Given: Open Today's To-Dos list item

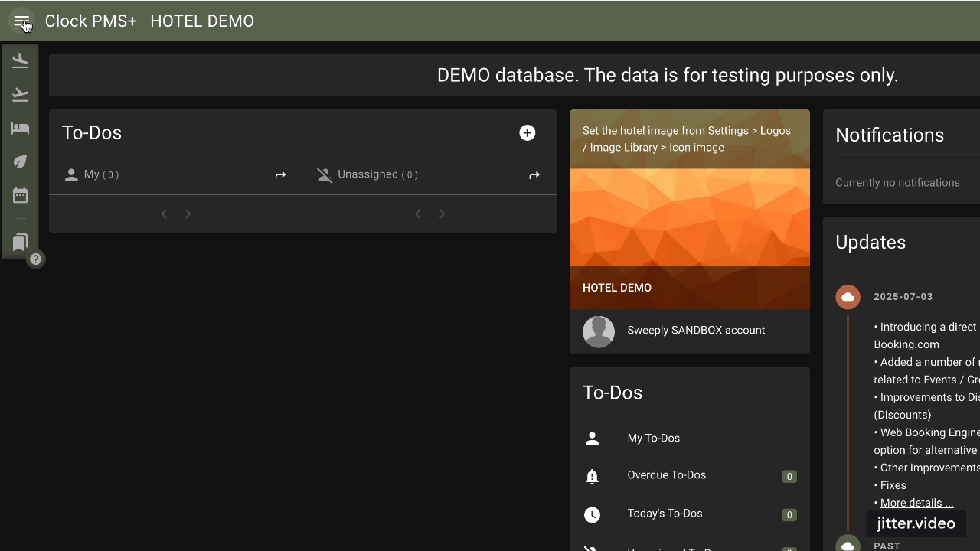Looking at the screenshot, I should (690, 514).
